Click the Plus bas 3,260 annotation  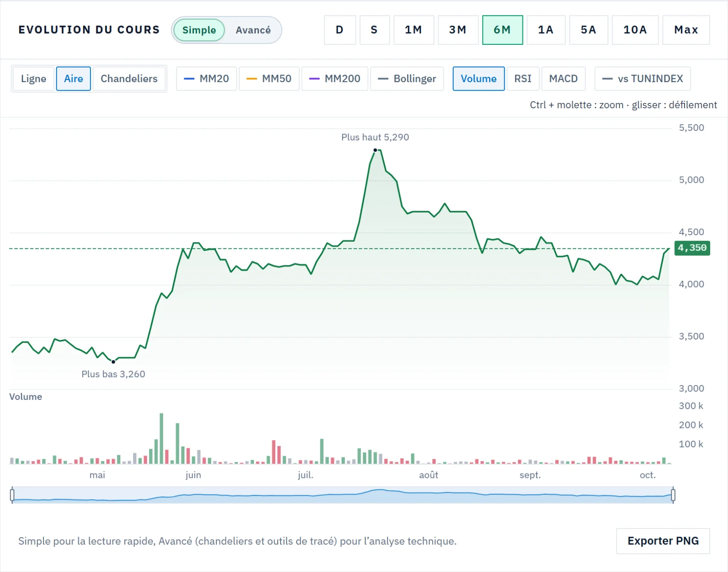[x=113, y=374]
